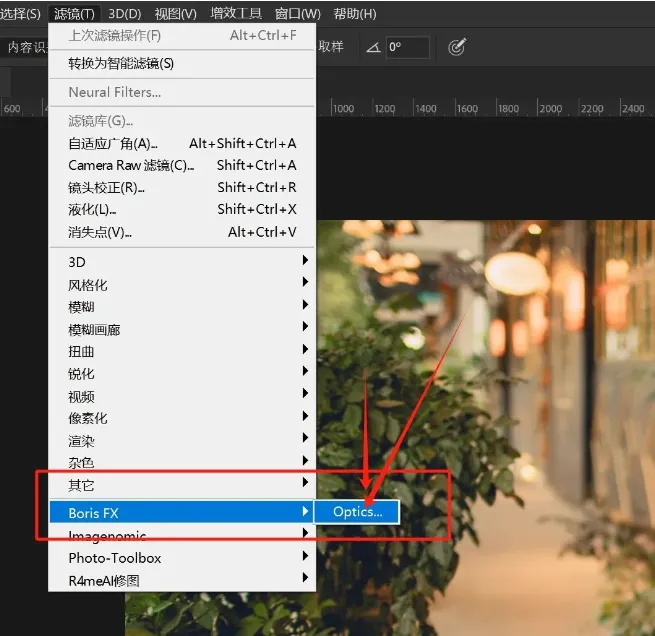Click the angle value field showing 0°
This screenshot has height=636, width=655.
click(x=407, y=47)
